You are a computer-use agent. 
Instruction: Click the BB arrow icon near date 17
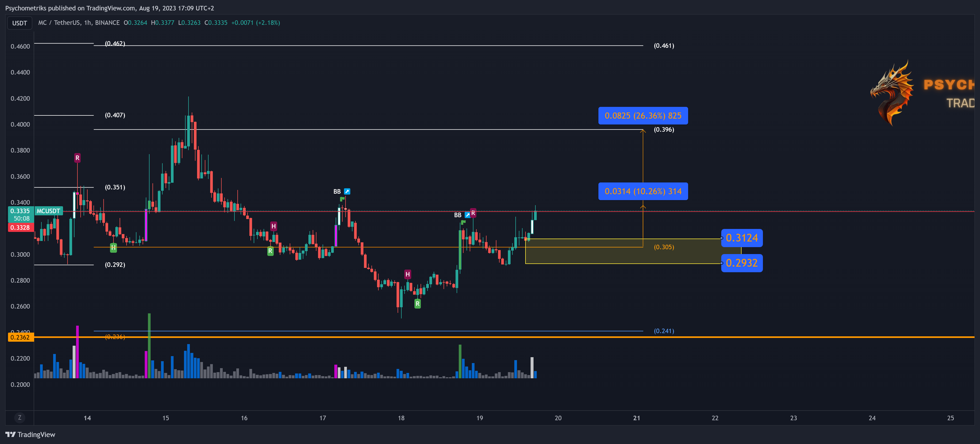(347, 191)
